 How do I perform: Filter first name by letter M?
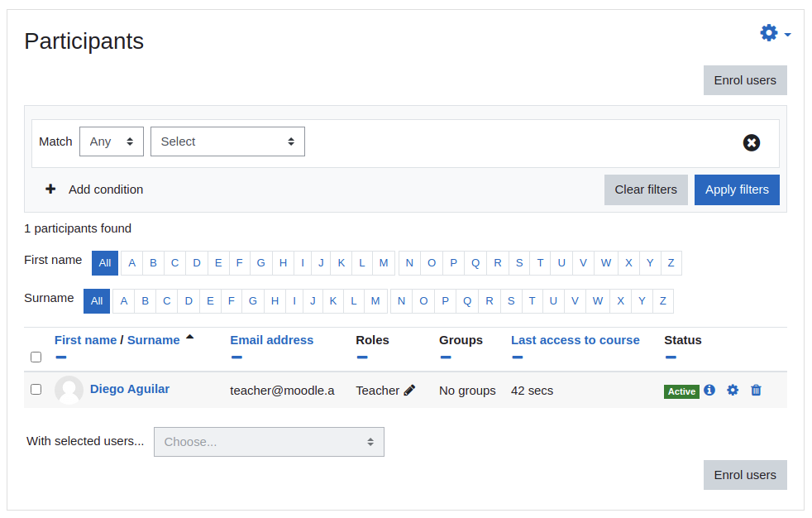[383, 262]
